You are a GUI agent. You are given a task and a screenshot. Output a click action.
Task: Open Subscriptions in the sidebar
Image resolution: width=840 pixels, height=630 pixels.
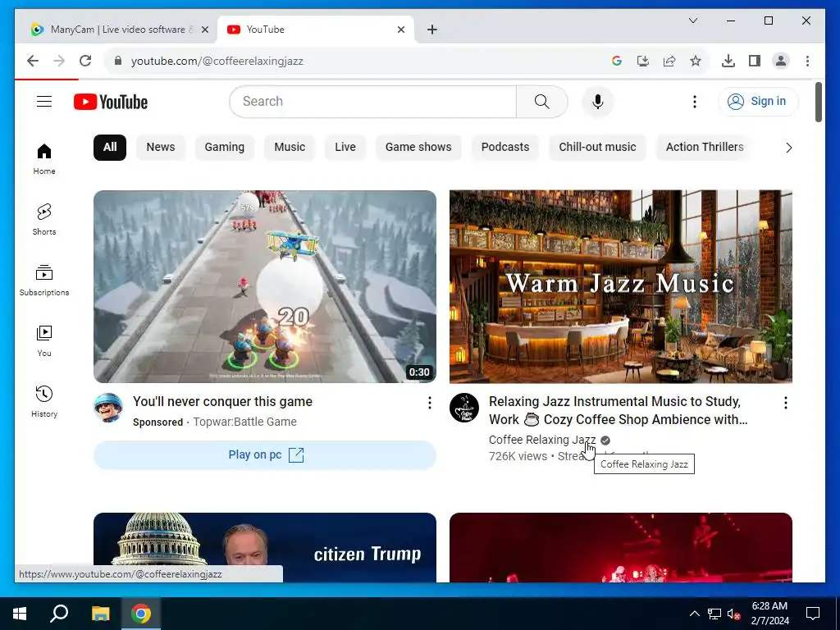[x=44, y=281]
